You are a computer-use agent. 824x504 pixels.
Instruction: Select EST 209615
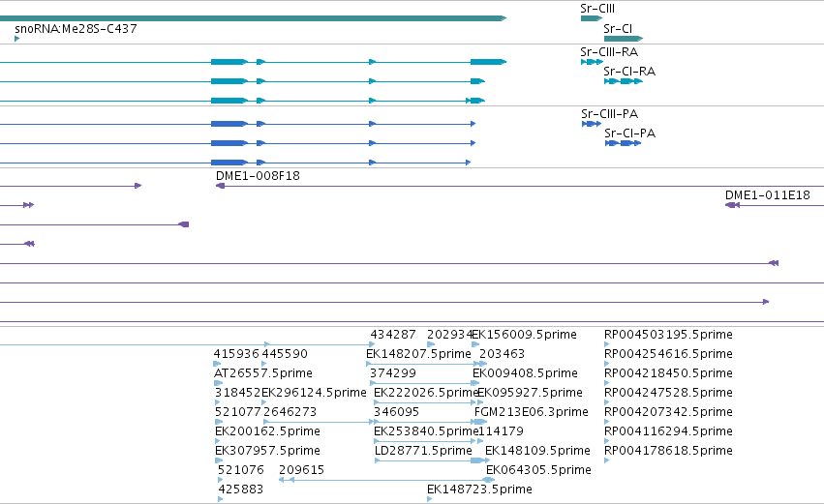click(x=302, y=470)
